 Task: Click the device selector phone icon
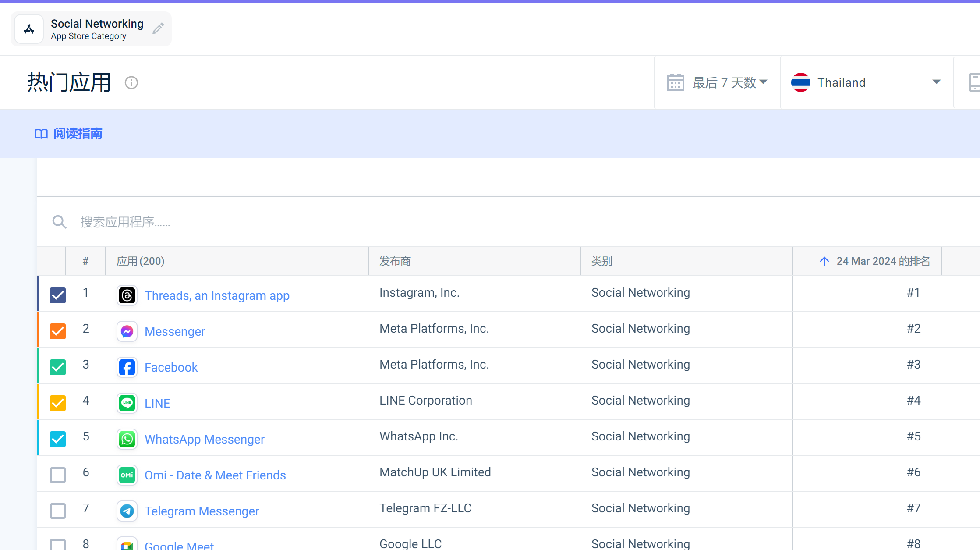974,82
